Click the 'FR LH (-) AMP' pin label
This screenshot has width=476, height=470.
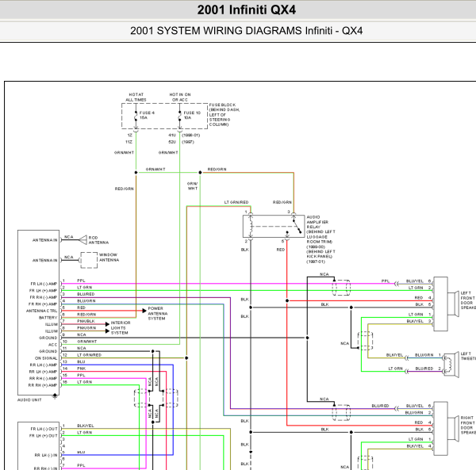(x=44, y=284)
